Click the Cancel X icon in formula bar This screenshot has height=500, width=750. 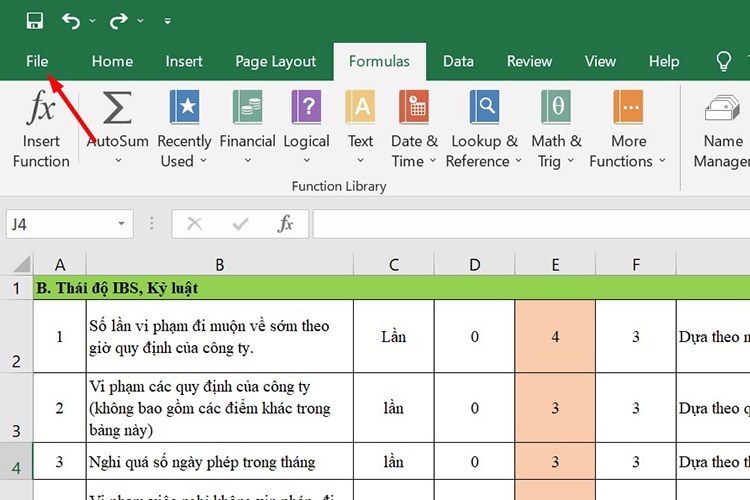(x=194, y=223)
